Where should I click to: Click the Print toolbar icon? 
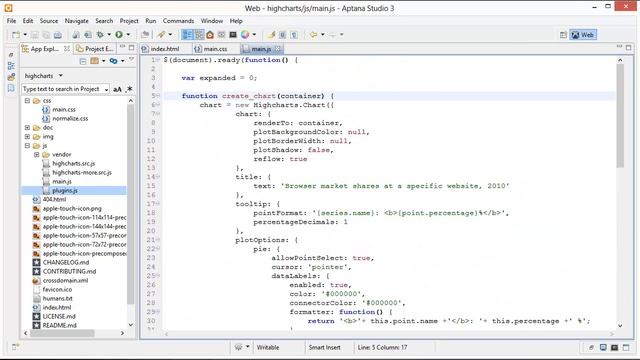click(x=58, y=35)
